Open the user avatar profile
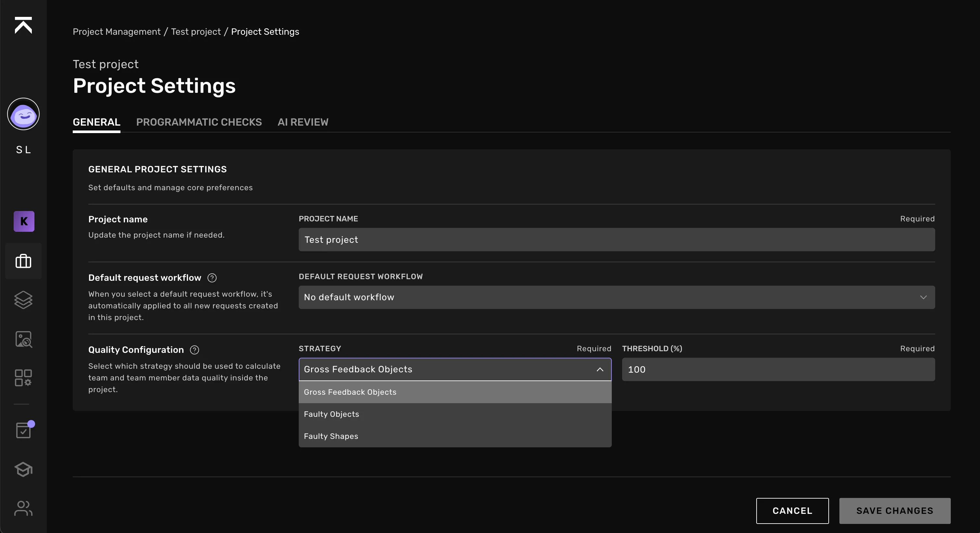Image resolution: width=980 pixels, height=533 pixels. point(23,114)
